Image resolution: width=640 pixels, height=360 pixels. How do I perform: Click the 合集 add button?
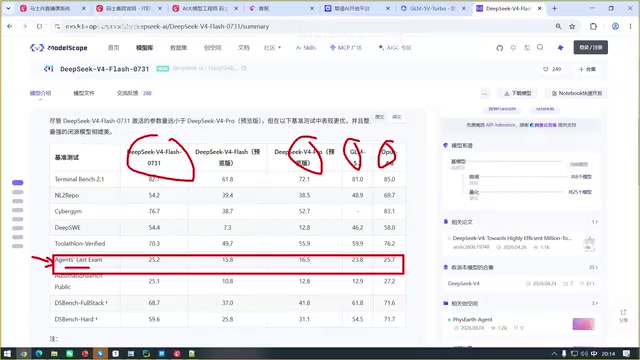587,69
